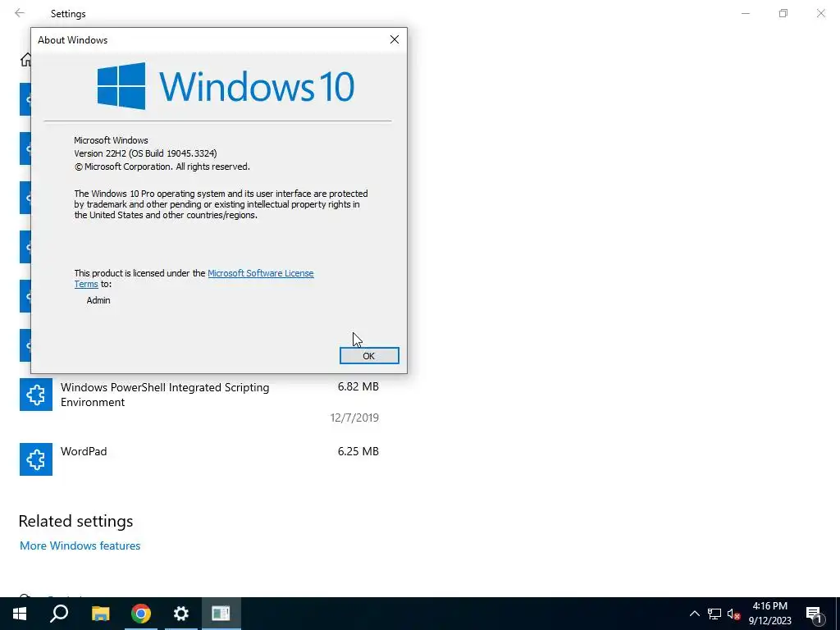Click the 6.82 MB size value
Image resolution: width=840 pixels, height=630 pixels.
(x=358, y=387)
